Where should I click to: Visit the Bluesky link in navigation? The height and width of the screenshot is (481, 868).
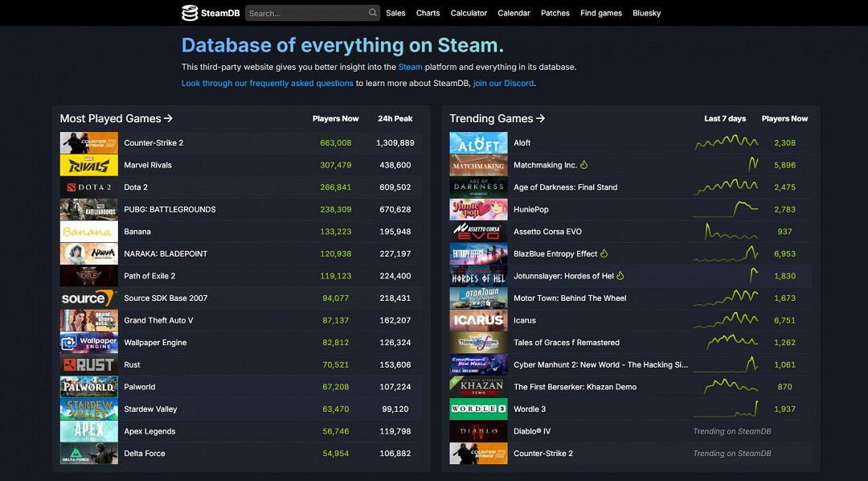[646, 13]
